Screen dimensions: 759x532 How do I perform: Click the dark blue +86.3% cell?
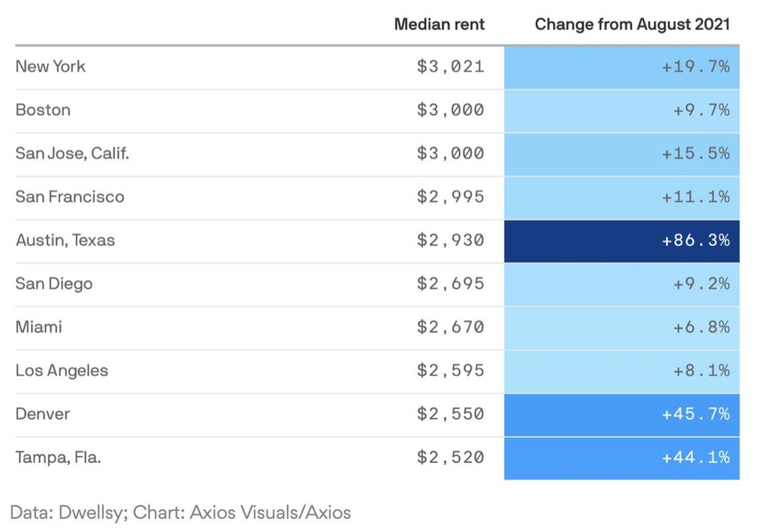coord(621,240)
